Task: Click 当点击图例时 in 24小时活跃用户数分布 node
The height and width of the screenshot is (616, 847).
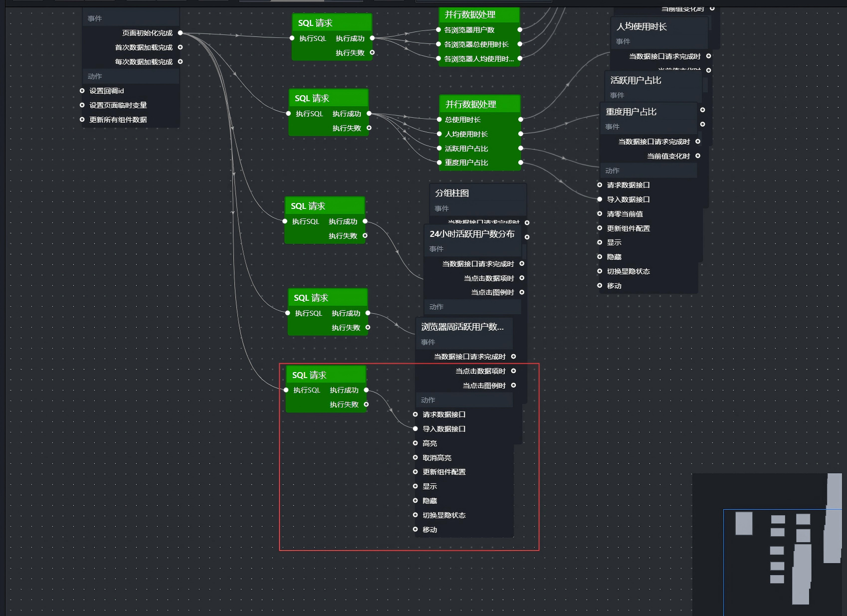Action: tap(492, 292)
